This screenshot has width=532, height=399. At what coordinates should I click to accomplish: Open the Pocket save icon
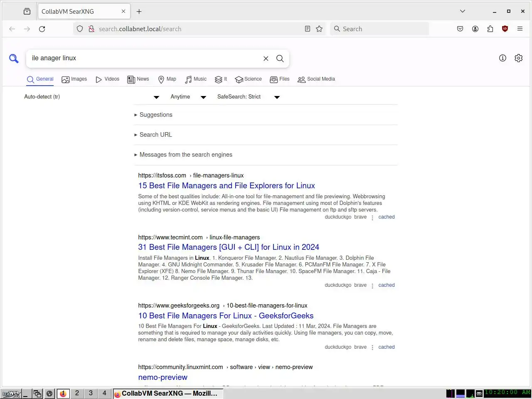click(x=460, y=29)
